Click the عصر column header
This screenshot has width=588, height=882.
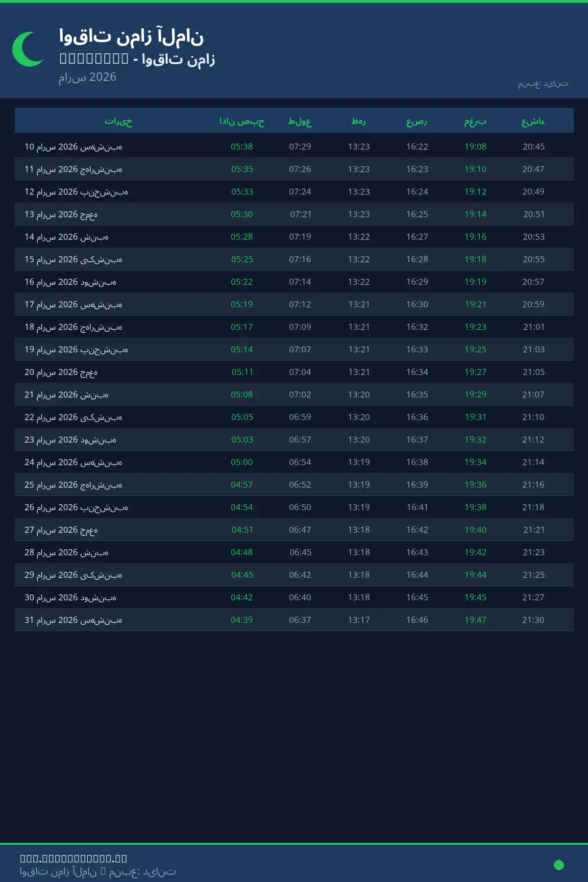417,121
